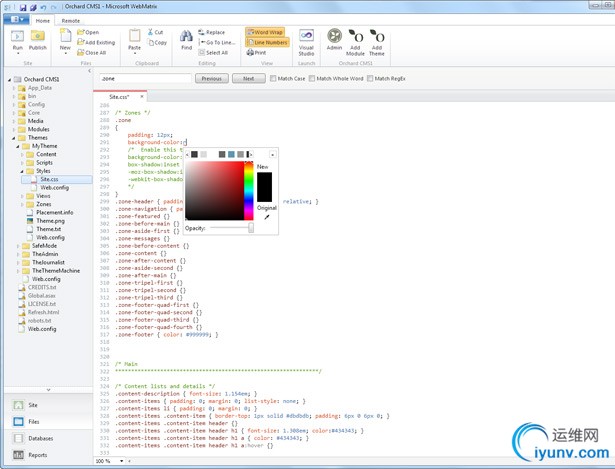Image resolution: width=615 pixels, height=469 pixels.
Task: Select Site.css in the file tree
Action: point(49,179)
